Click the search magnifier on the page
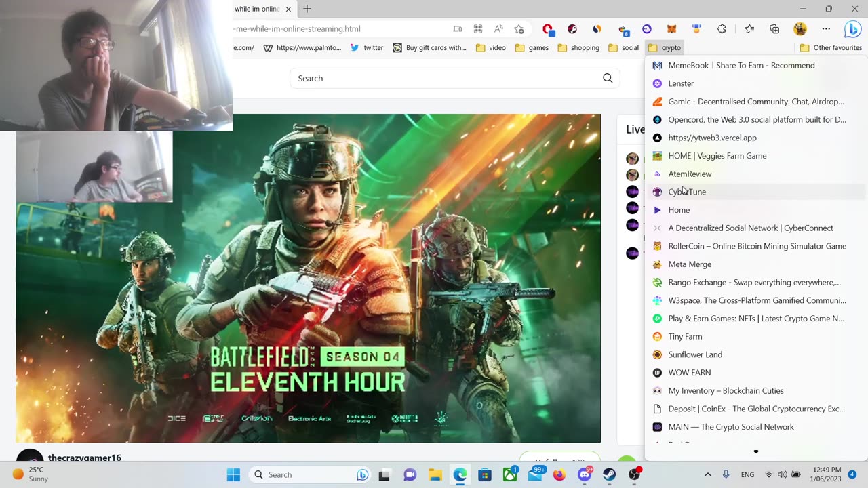Image resolution: width=868 pixels, height=488 pixels. [x=608, y=78]
